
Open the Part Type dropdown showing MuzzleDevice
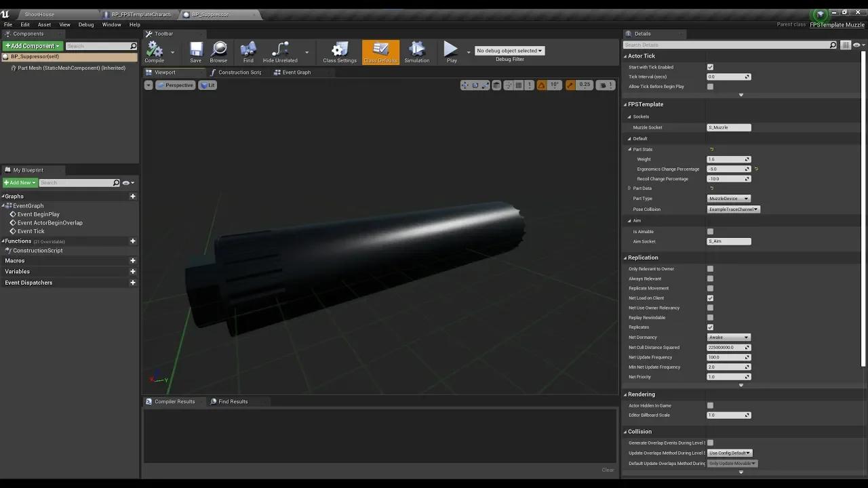coord(728,198)
